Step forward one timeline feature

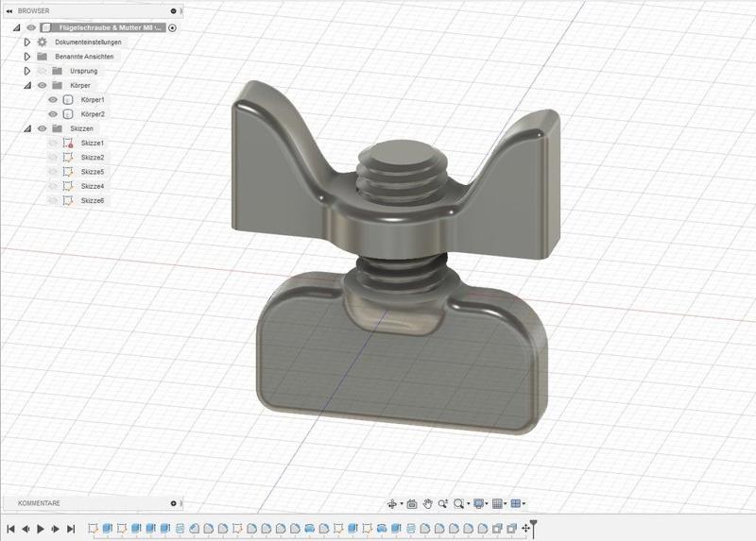[x=56, y=529]
